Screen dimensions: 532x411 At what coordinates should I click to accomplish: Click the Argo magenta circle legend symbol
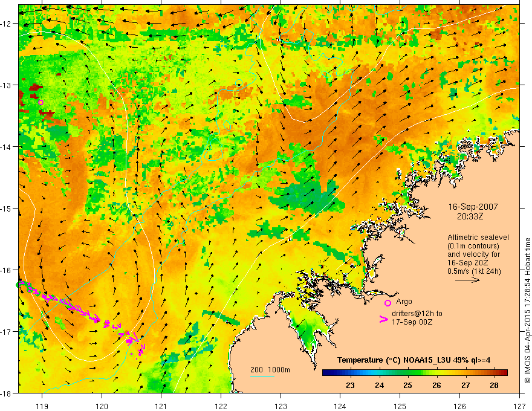388,303
